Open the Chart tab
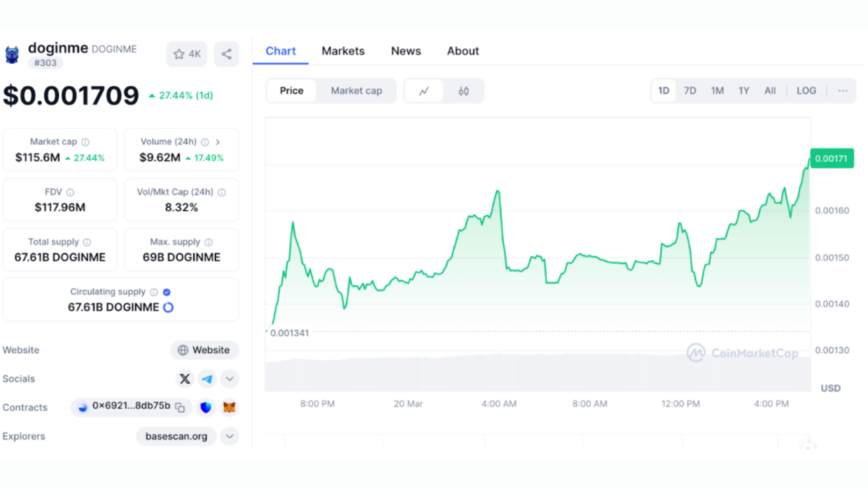 281,51
